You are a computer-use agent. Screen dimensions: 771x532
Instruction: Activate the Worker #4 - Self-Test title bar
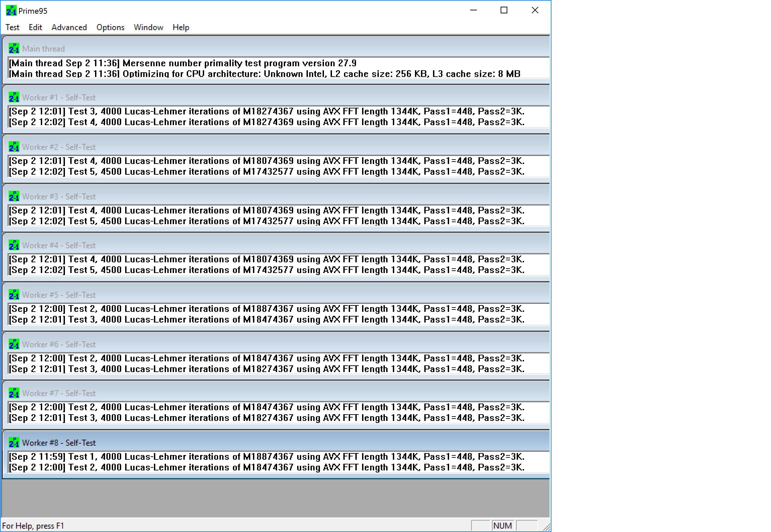click(x=276, y=244)
